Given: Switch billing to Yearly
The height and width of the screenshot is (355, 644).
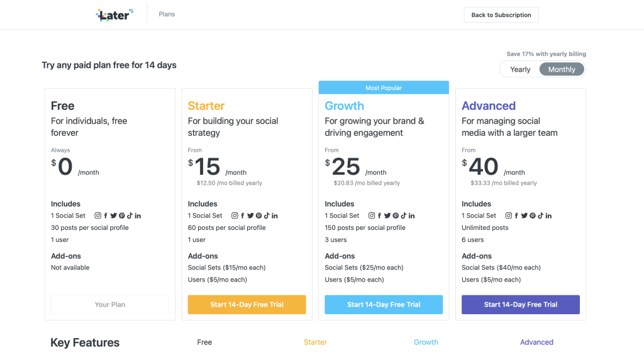Looking at the screenshot, I should (520, 70).
